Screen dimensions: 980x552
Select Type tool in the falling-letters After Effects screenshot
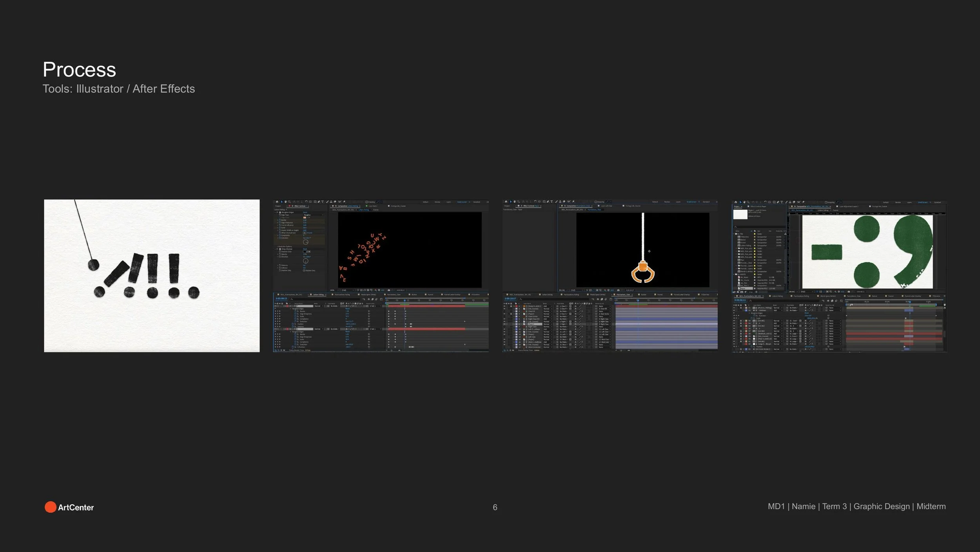pos(323,202)
